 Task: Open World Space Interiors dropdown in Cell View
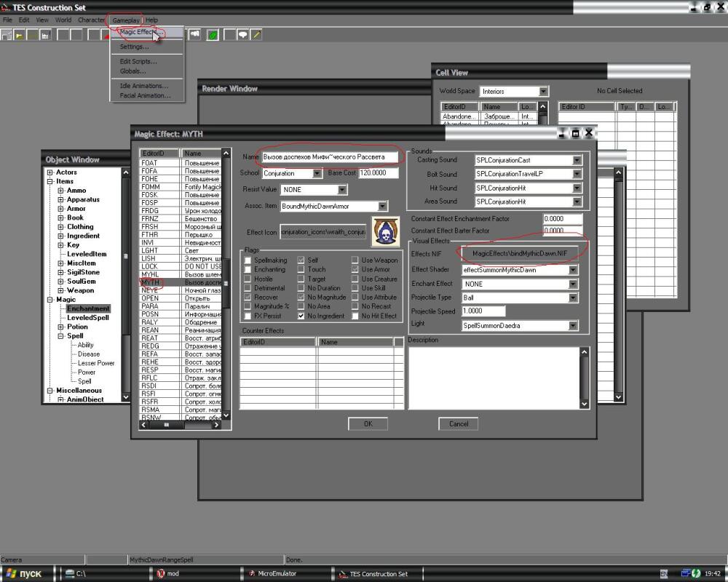pos(544,92)
